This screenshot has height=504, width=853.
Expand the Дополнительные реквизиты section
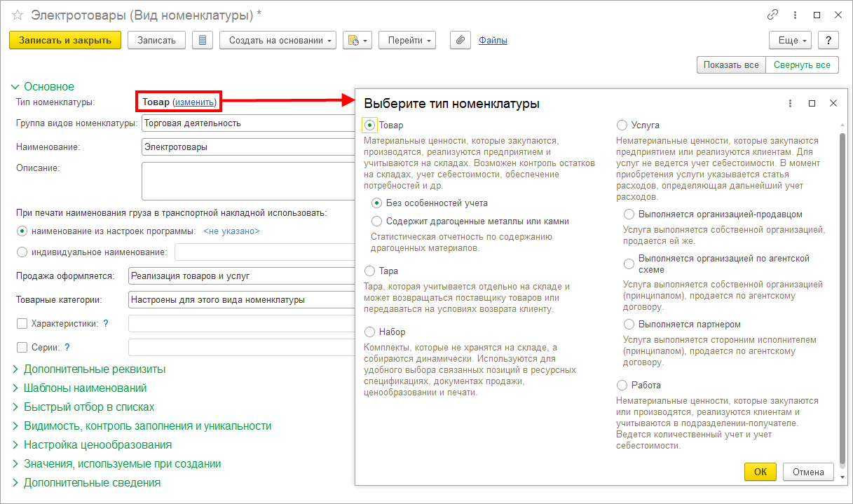tap(95, 369)
